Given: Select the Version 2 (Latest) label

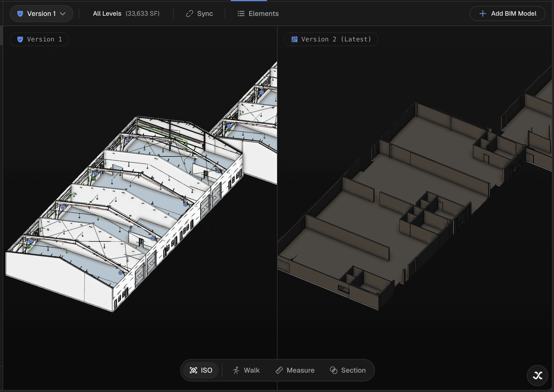Looking at the screenshot, I should 336,39.
